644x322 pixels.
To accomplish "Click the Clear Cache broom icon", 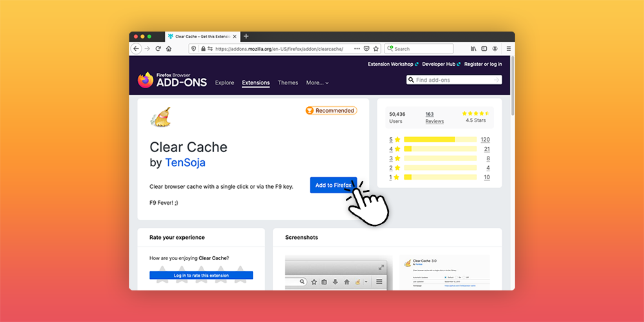I will (x=160, y=117).
